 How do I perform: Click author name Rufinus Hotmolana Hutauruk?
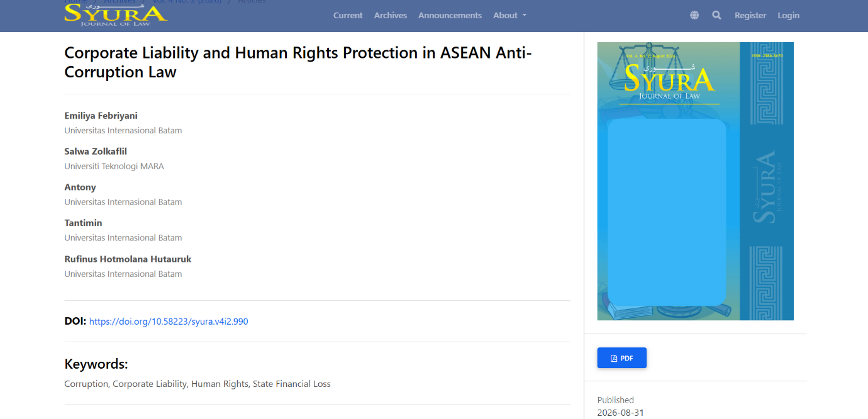pos(128,259)
